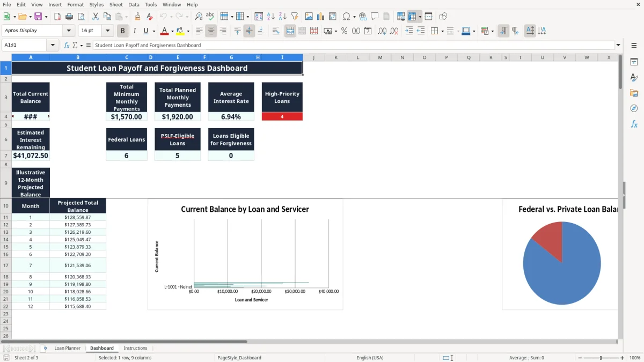Apply red font color swatch
The height and width of the screenshot is (362, 644).
pyautogui.click(x=165, y=31)
